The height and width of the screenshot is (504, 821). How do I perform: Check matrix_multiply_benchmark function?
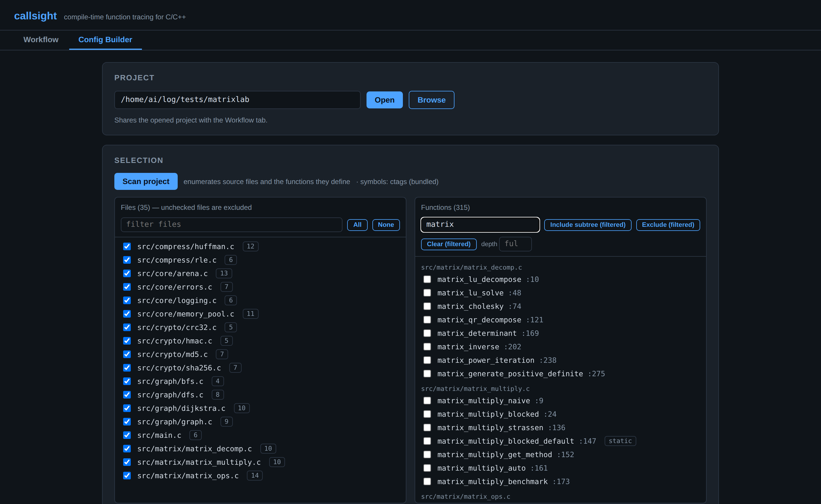tap(427, 481)
